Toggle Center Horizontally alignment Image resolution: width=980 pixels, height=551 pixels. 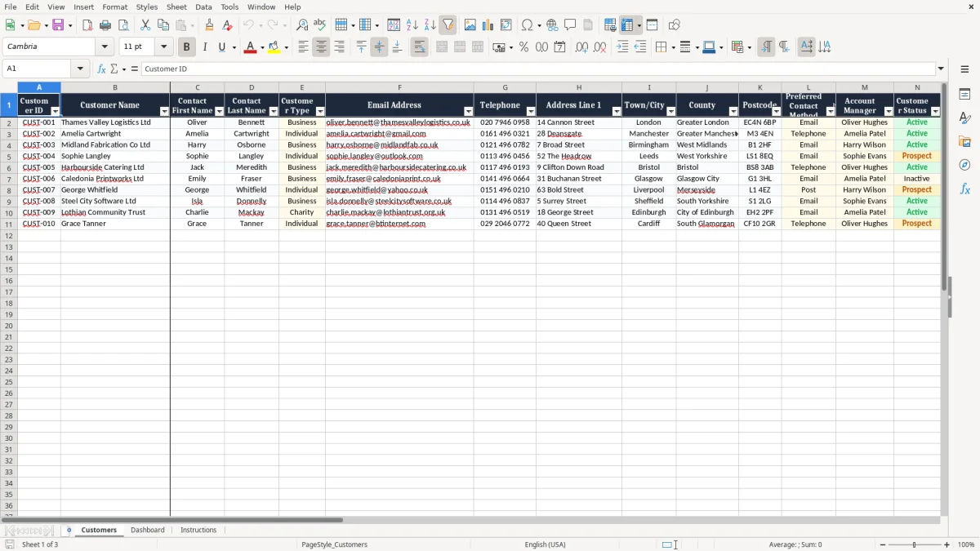[321, 47]
